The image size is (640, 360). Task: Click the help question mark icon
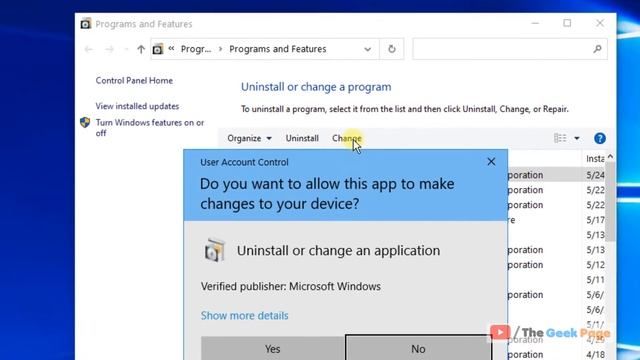tap(600, 138)
